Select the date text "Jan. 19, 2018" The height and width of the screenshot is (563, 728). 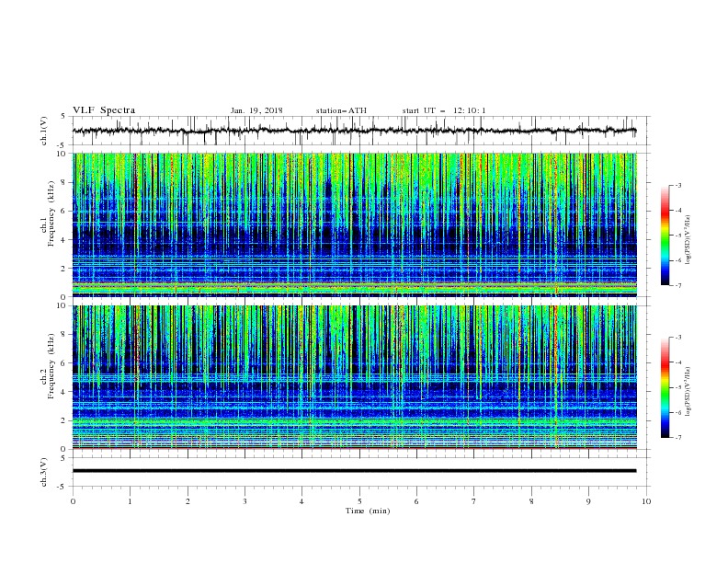tap(256, 110)
